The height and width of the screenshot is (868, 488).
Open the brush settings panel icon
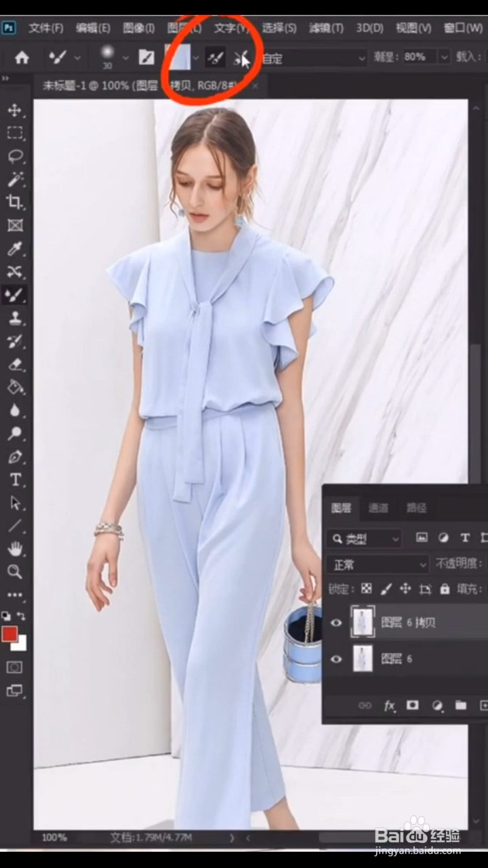(x=146, y=58)
